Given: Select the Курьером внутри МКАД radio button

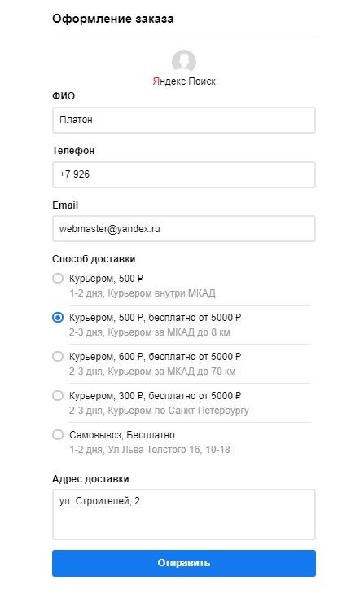Looking at the screenshot, I should [58, 279].
